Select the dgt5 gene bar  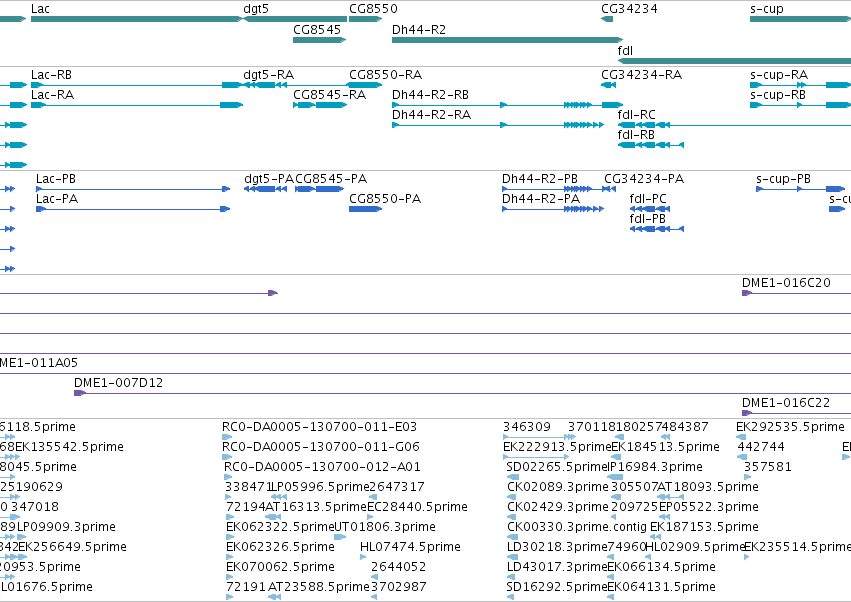(295, 19)
